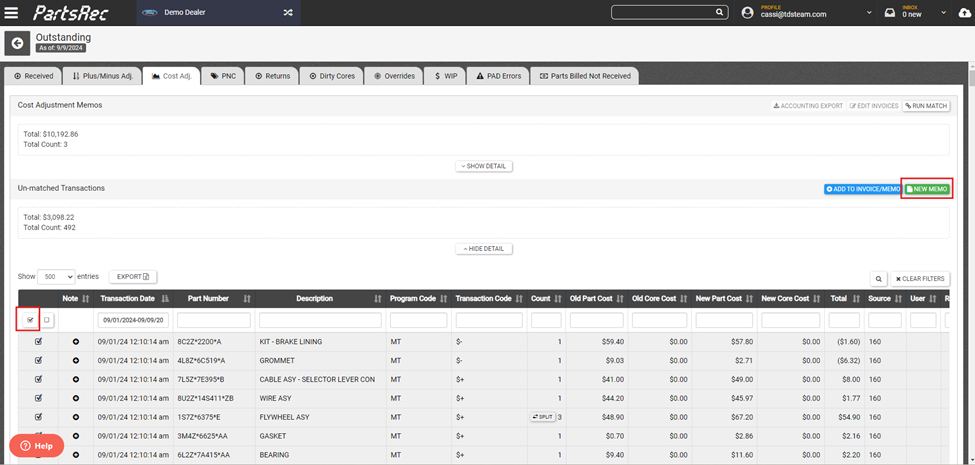Screen dimensions: 975x465
Task: Click the profile avatar icon
Action: click(747, 12)
